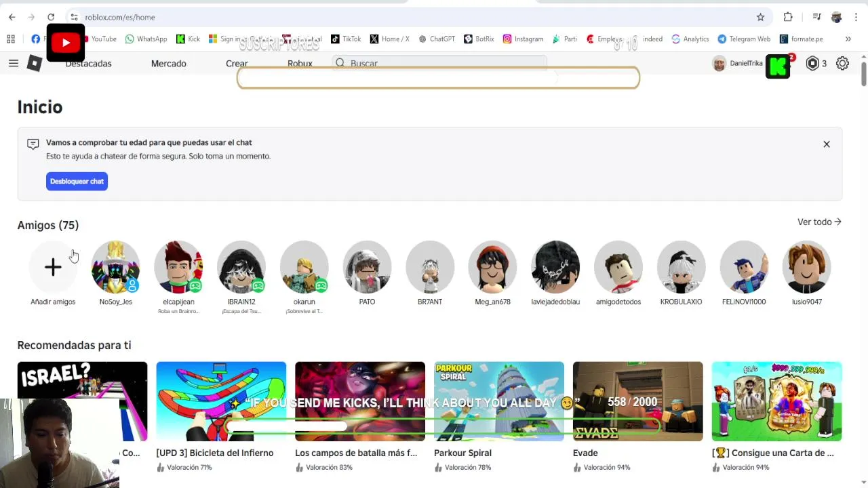
Task: Click 'Los campos de batalla más f...' title
Action: [x=356, y=453]
